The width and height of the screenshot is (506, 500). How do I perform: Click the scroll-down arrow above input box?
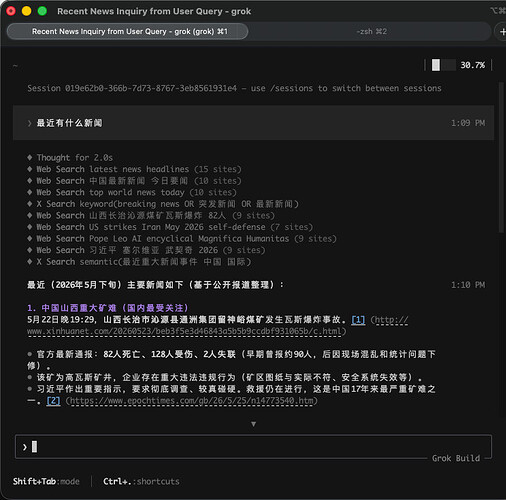[x=253, y=424]
